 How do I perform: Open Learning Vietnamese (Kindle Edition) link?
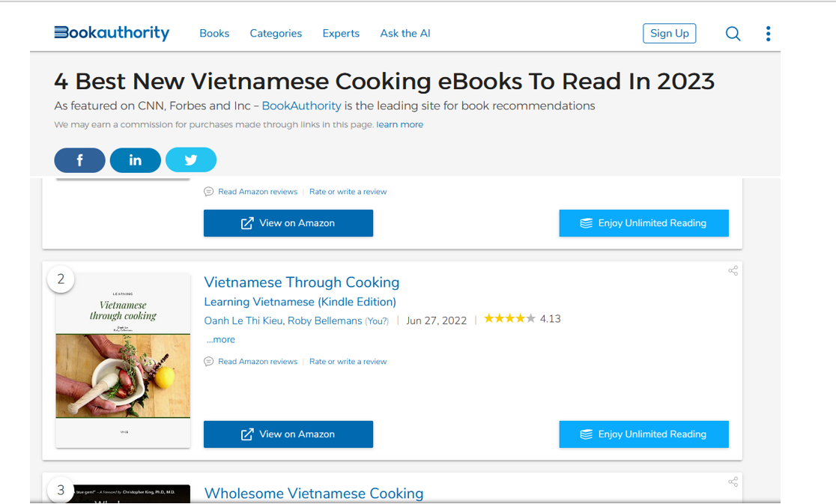(300, 302)
